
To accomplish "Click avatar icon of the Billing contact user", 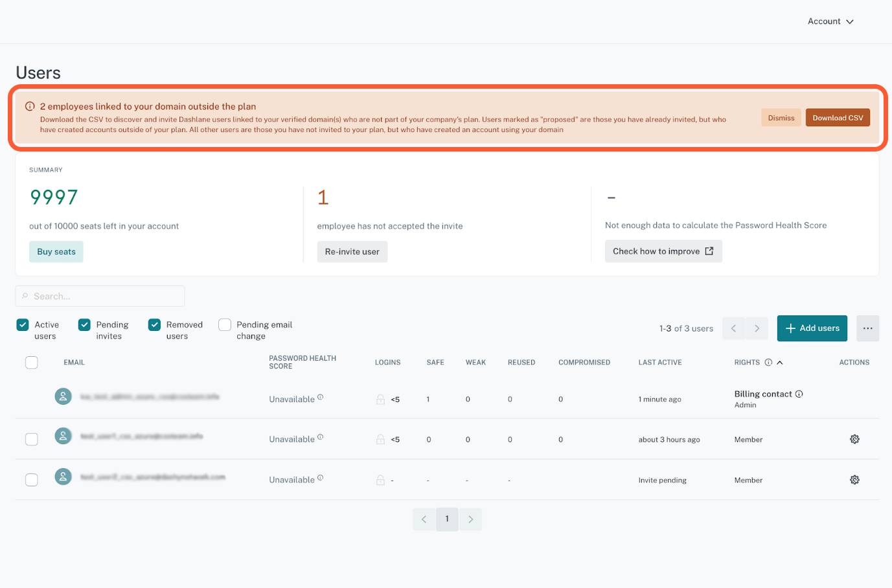I will (x=63, y=396).
